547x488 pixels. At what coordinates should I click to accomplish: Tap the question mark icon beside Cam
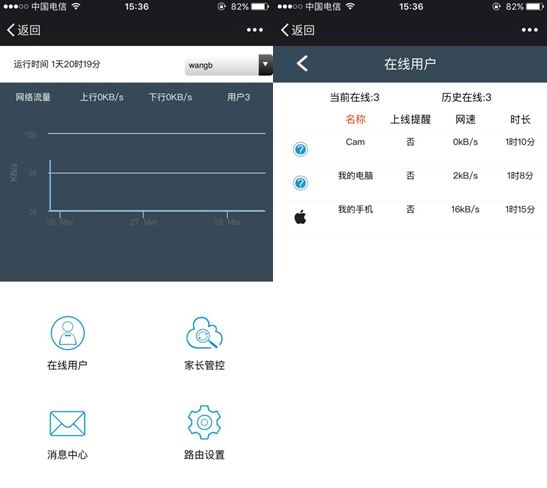[300, 150]
